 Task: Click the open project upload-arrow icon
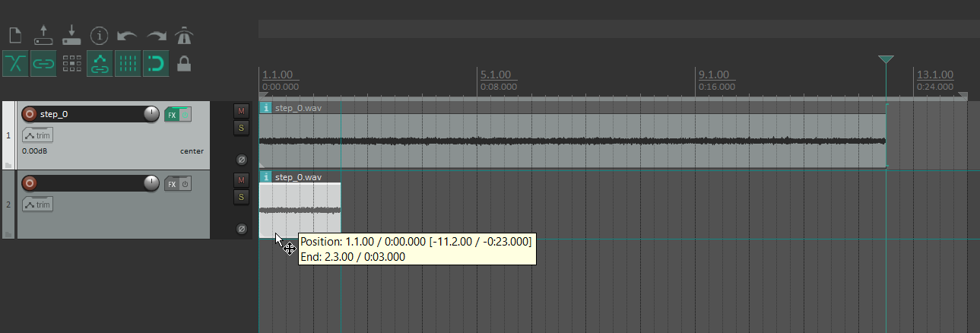coord(43,36)
